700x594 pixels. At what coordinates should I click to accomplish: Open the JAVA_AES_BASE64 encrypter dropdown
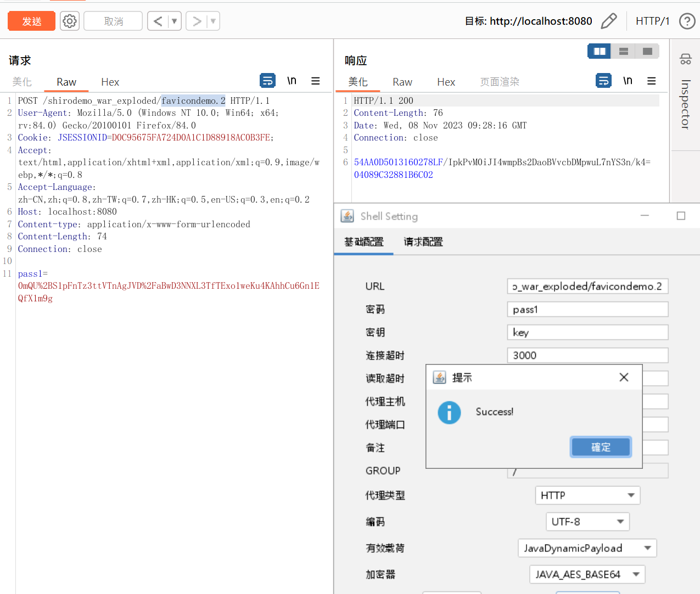(x=587, y=574)
